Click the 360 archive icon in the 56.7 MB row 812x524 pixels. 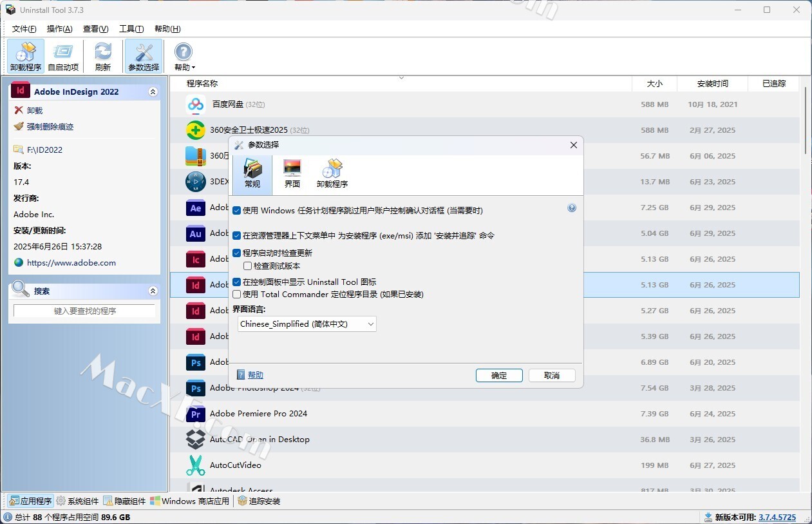pyautogui.click(x=196, y=156)
